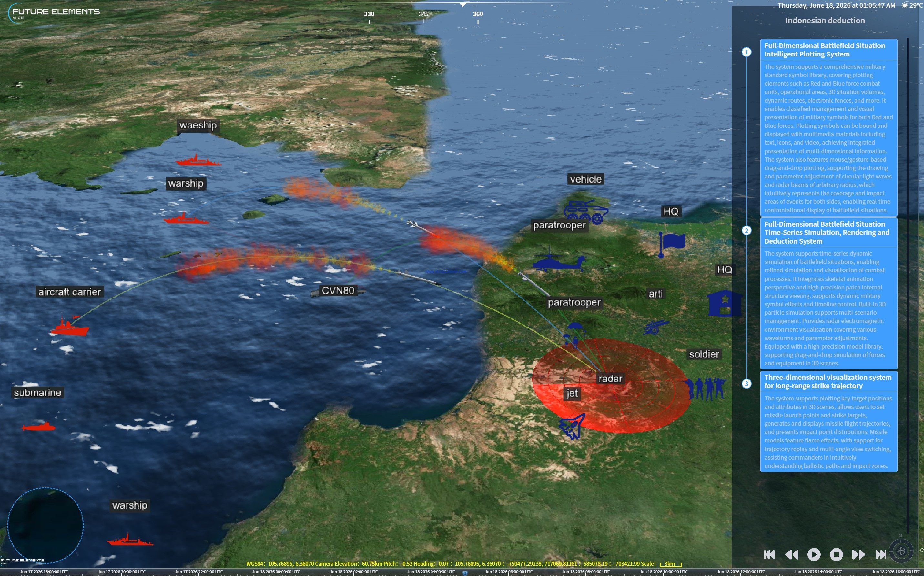Image resolution: width=924 pixels, height=576 pixels.
Task: Select the blue HQ building icon
Action: pyautogui.click(x=724, y=304)
